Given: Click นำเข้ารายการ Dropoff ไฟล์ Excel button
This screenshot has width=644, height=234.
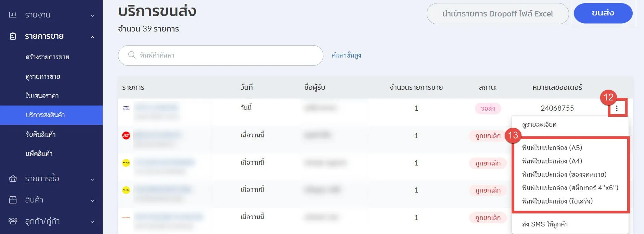Looking at the screenshot, I should (x=497, y=14).
